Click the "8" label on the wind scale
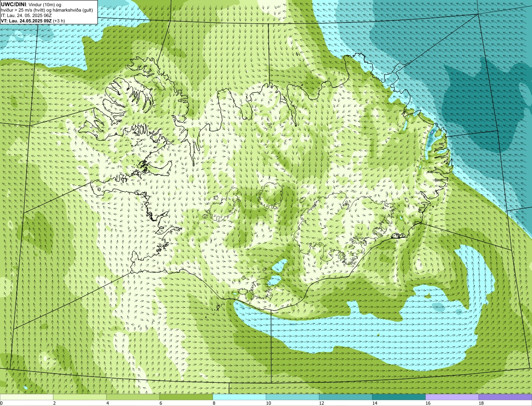The width and height of the screenshot is (532, 406). (x=214, y=403)
